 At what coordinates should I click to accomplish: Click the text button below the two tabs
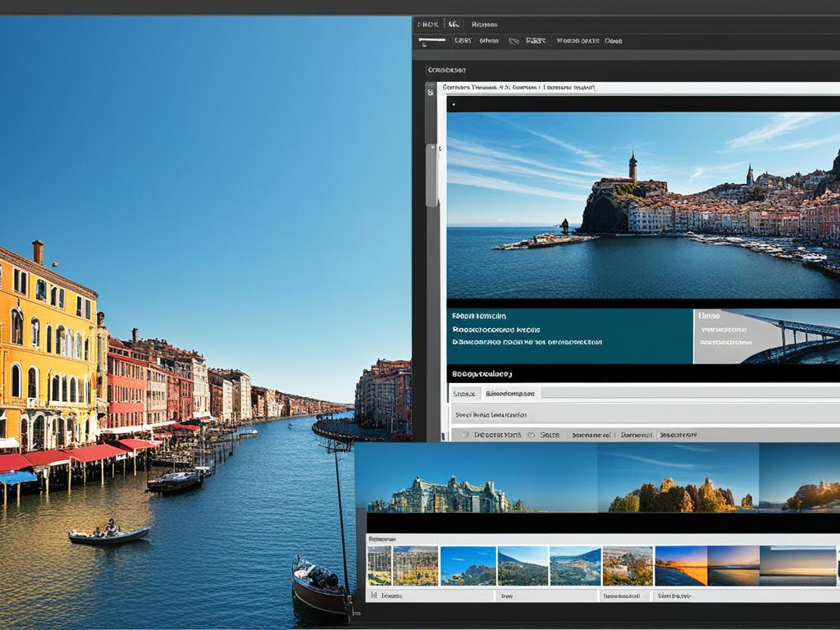491,415
